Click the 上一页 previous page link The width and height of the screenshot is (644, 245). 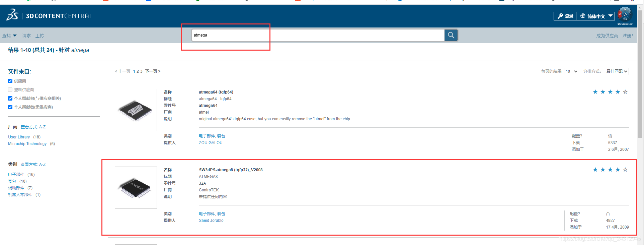coord(123,71)
